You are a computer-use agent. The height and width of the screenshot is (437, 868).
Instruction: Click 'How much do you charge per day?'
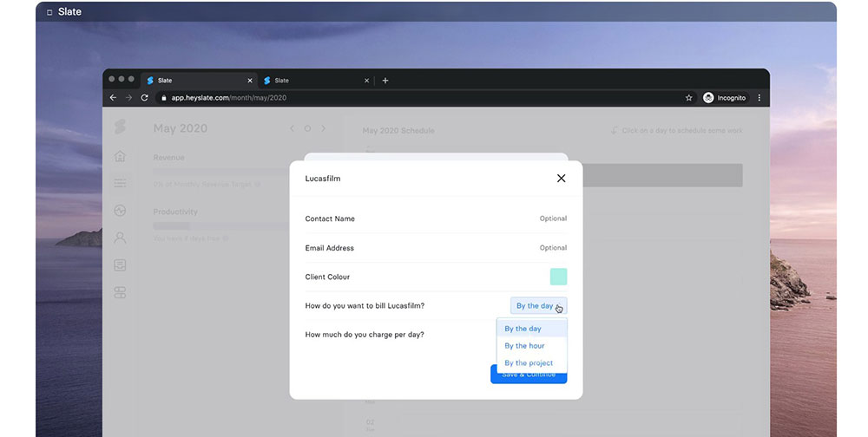point(365,335)
